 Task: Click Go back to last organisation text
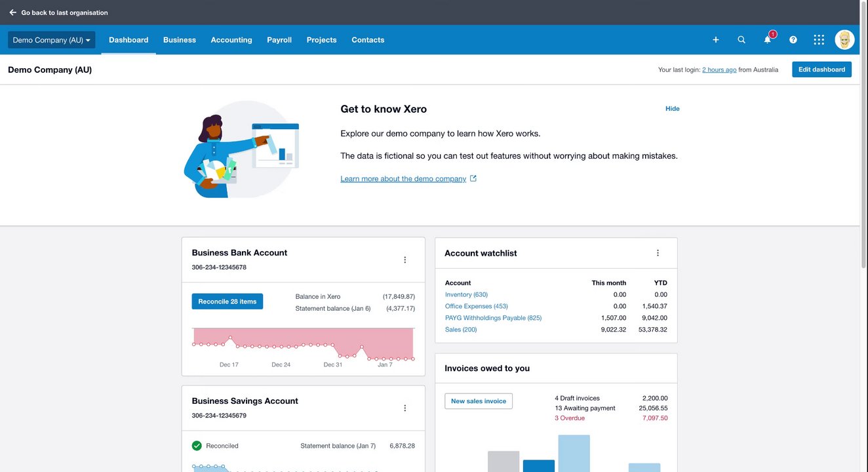coord(65,12)
